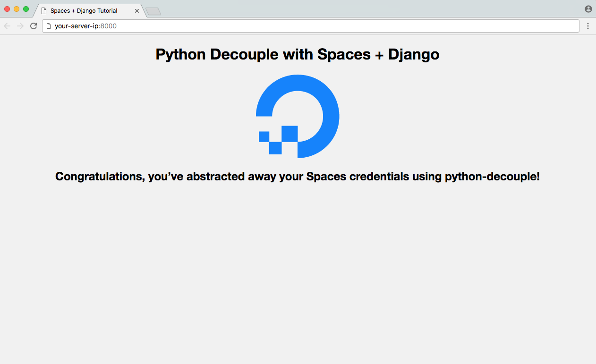Maximize the window with the green button
The height and width of the screenshot is (364, 596).
pyautogui.click(x=26, y=9)
